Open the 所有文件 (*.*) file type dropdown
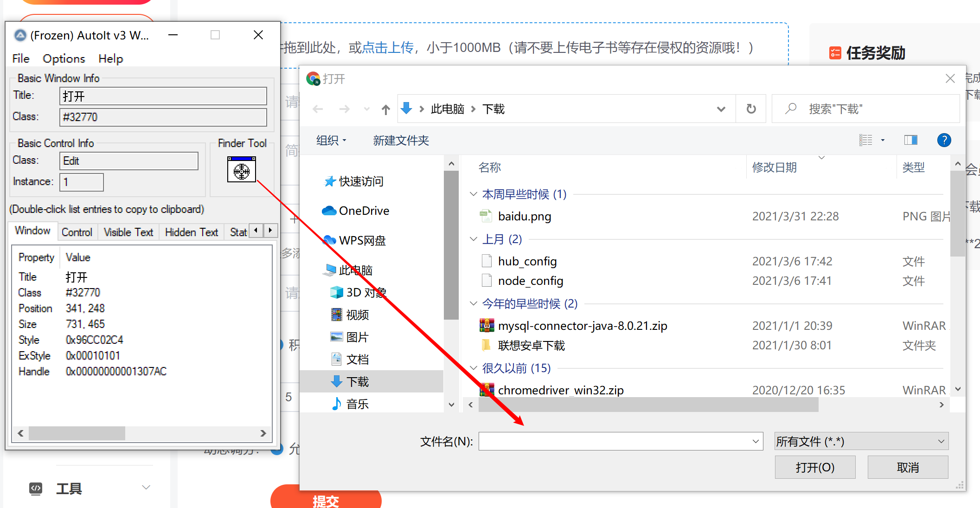This screenshot has width=980, height=508. coord(861,441)
